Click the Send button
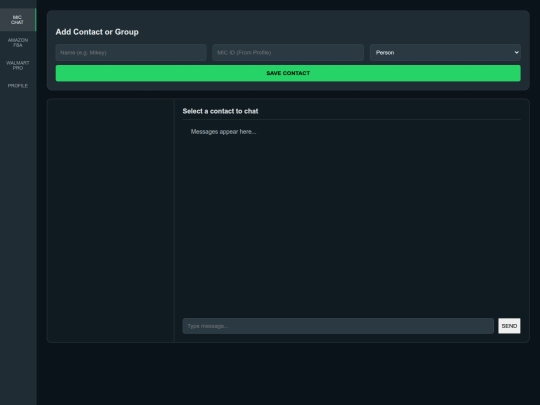Viewport: 540px width, 405px height. (x=509, y=326)
